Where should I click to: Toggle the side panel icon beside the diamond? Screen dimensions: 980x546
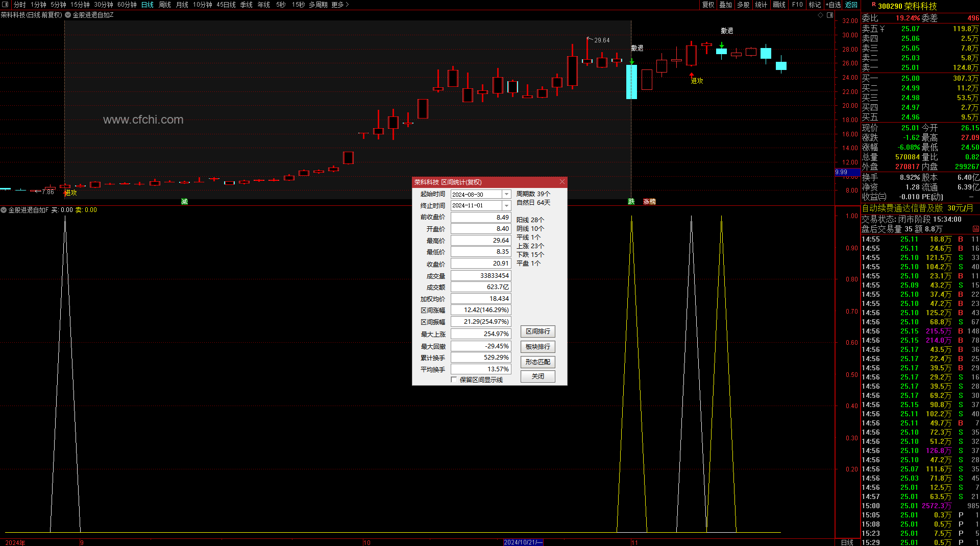point(830,15)
